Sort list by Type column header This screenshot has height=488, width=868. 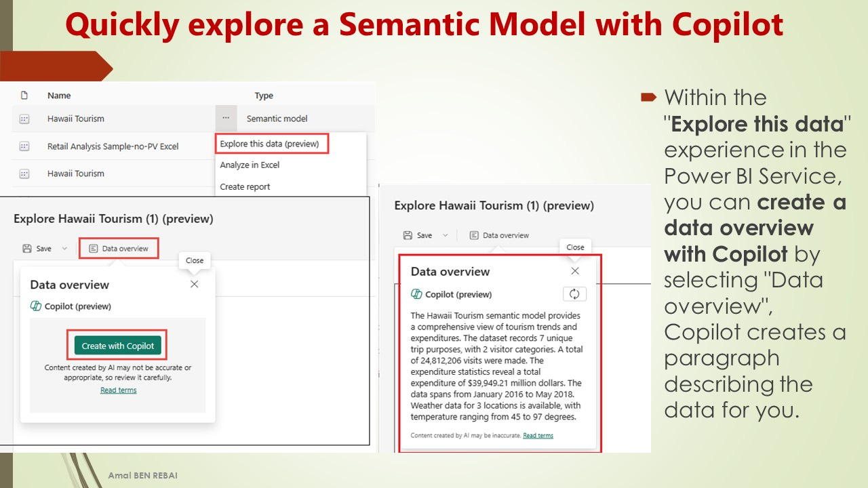264,96
